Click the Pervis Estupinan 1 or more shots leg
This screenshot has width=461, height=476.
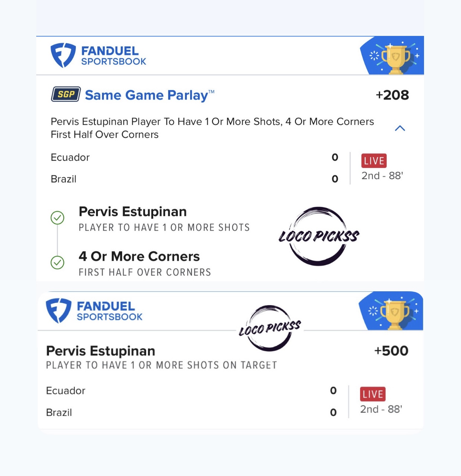[133, 212]
